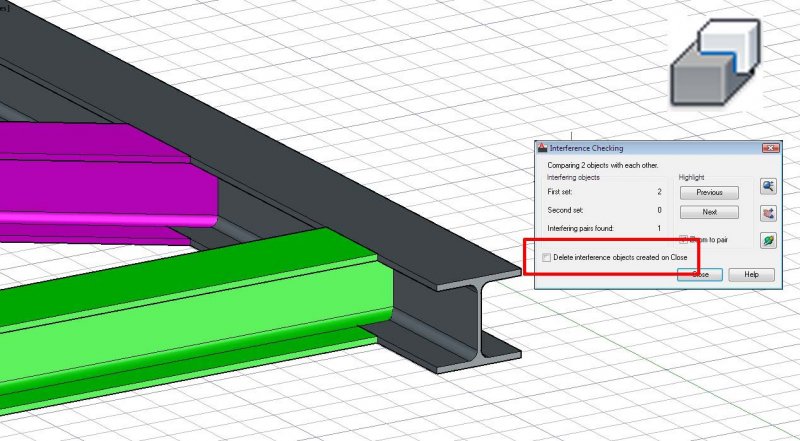Click the Close button in Interference Checking
This screenshot has height=441, width=800.
[x=700, y=275]
